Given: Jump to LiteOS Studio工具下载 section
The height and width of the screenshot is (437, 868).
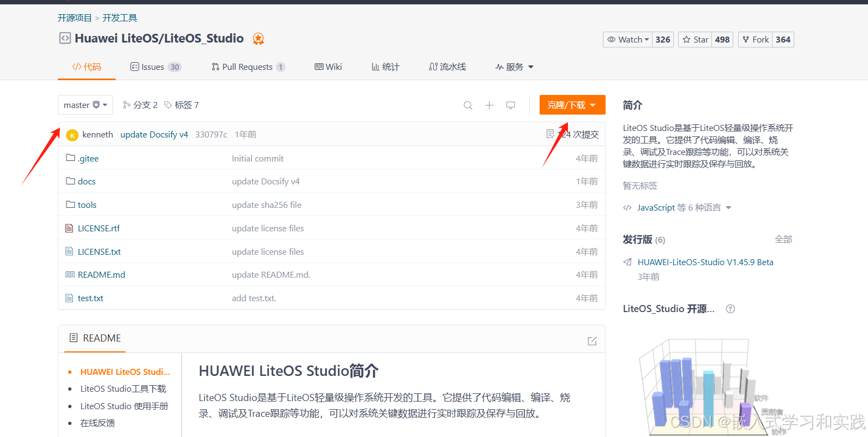Looking at the screenshot, I should click(x=123, y=389).
